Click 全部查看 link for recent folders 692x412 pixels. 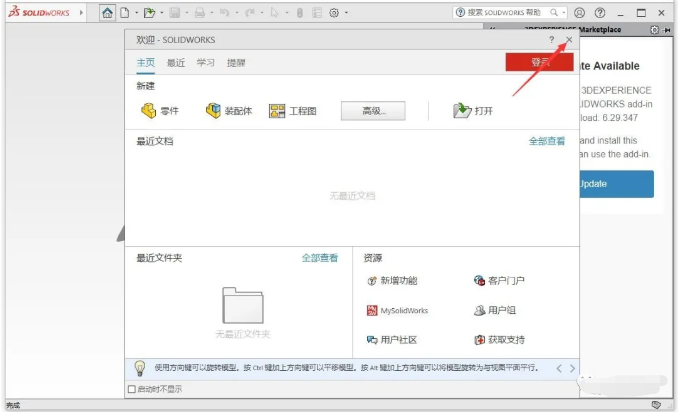point(320,258)
